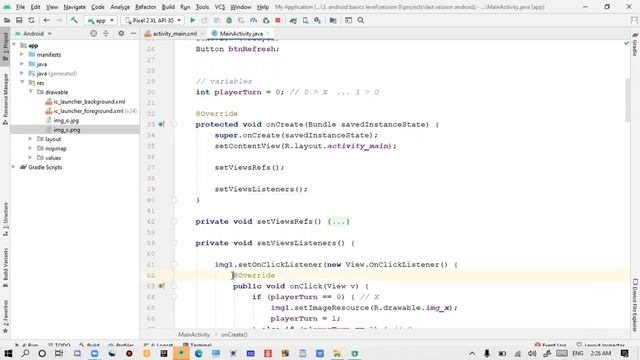Click MainActivity breadcrumb
Viewport: 640px width, 360px height.
pos(194,334)
